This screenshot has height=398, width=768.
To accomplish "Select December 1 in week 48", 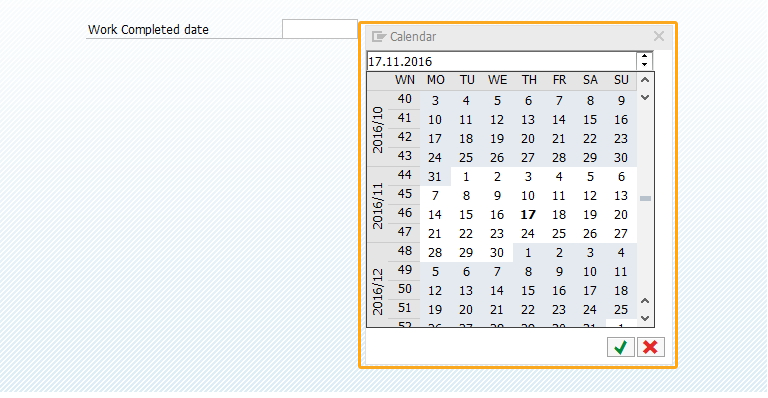I will pos(528,253).
